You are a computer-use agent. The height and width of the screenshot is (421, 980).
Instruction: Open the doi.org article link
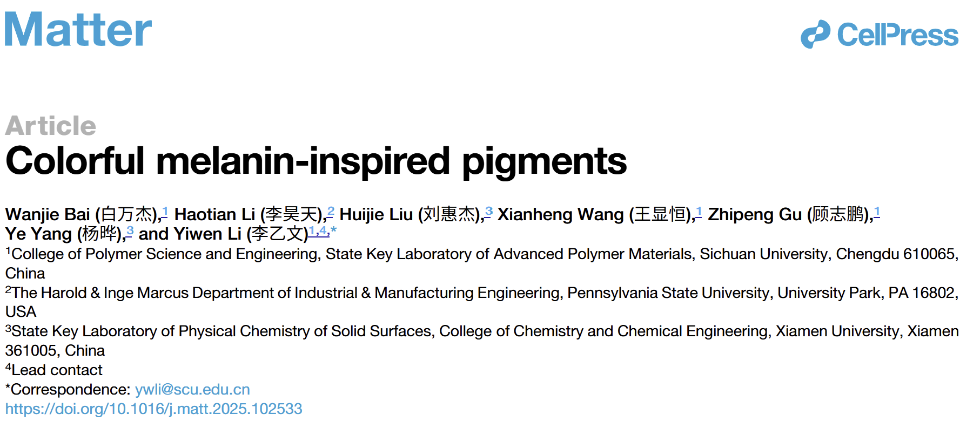coord(154,409)
